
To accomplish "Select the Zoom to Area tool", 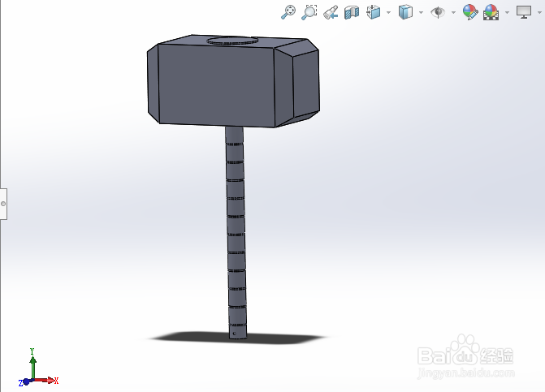I will click(x=309, y=12).
